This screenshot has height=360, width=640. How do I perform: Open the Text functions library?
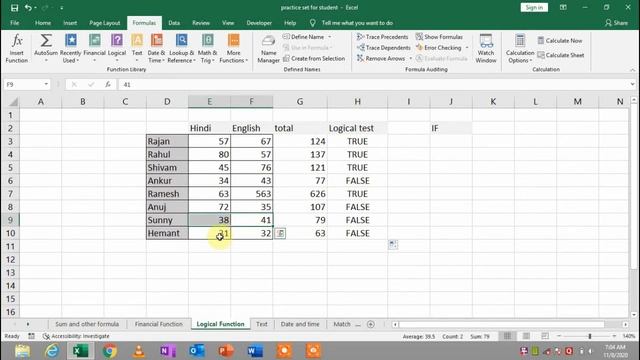pos(137,48)
